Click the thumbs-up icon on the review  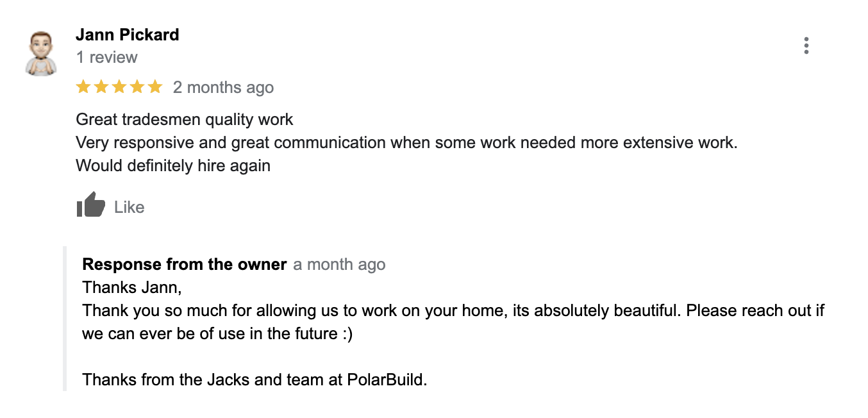pyautogui.click(x=90, y=206)
